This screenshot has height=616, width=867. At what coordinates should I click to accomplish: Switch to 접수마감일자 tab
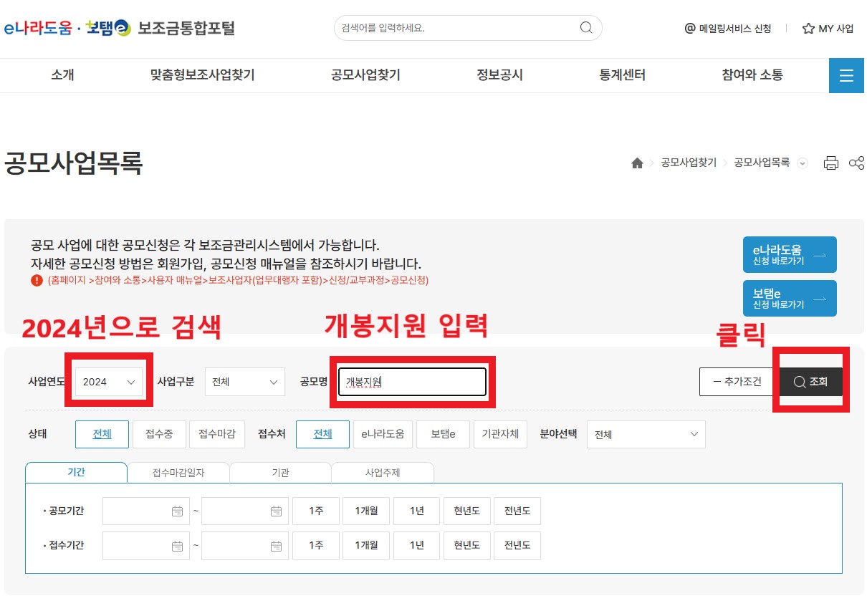[178, 473]
